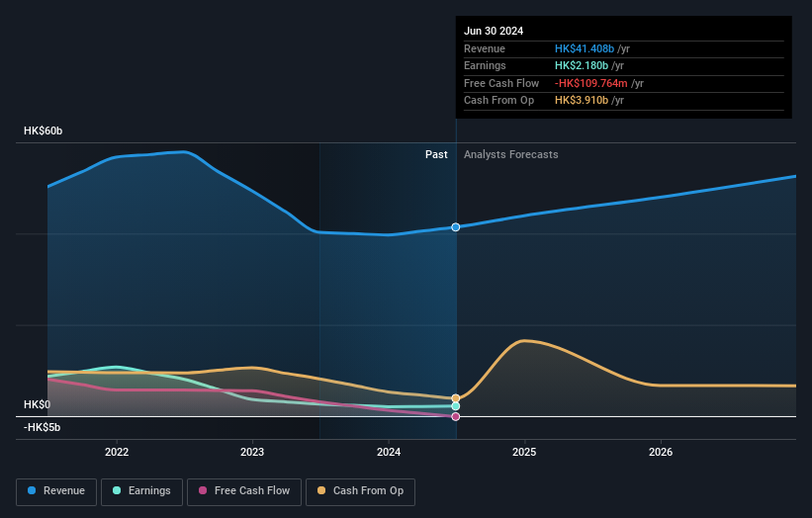Click the HK$60b y-axis label
The width and height of the screenshot is (812, 518).
pyautogui.click(x=43, y=130)
